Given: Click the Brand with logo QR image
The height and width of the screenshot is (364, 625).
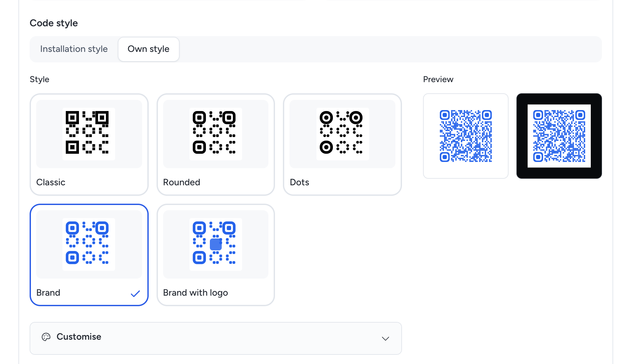Looking at the screenshot, I should 216,244.
